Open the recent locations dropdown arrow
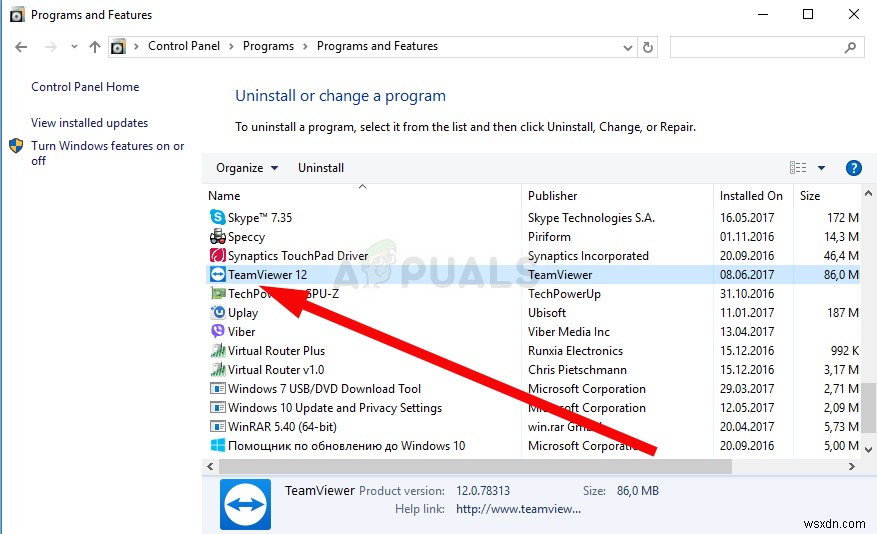 point(74,47)
